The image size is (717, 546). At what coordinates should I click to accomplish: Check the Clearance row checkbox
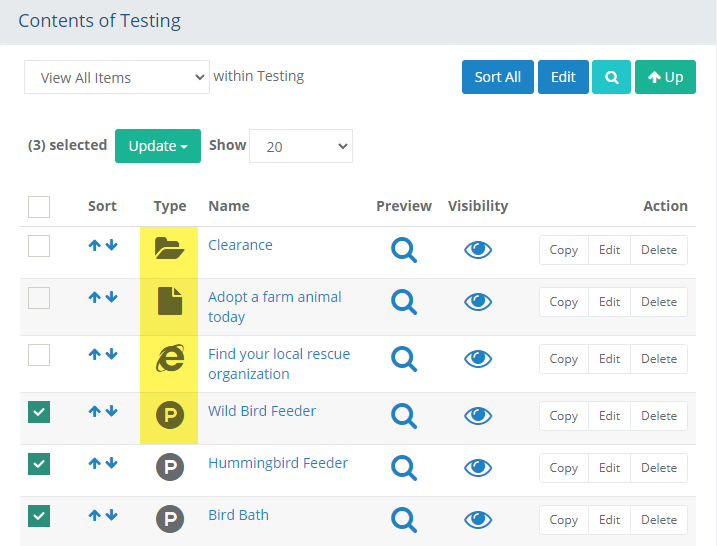coord(39,245)
